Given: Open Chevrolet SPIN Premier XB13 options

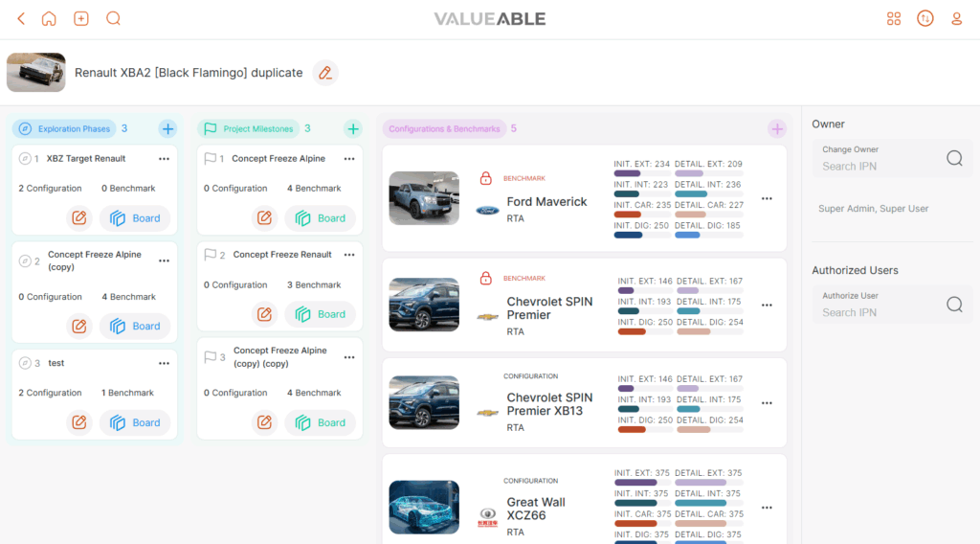Looking at the screenshot, I should (x=767, y=403).
